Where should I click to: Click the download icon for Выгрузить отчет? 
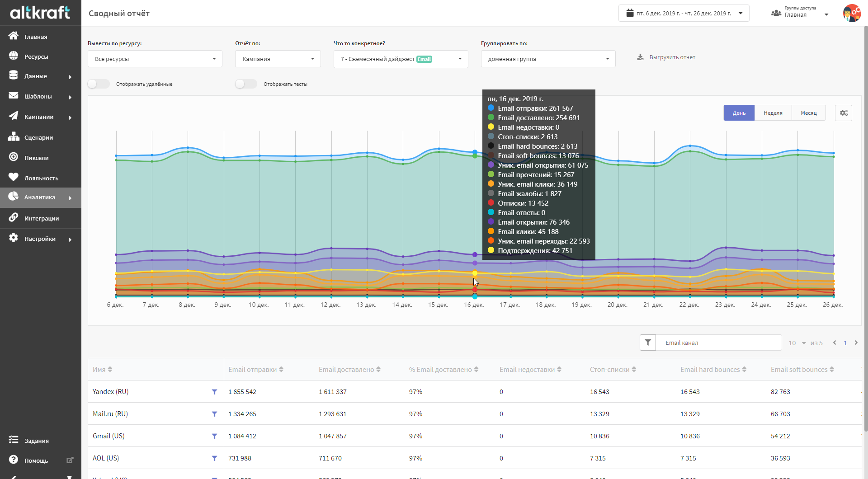coord(640,57)
